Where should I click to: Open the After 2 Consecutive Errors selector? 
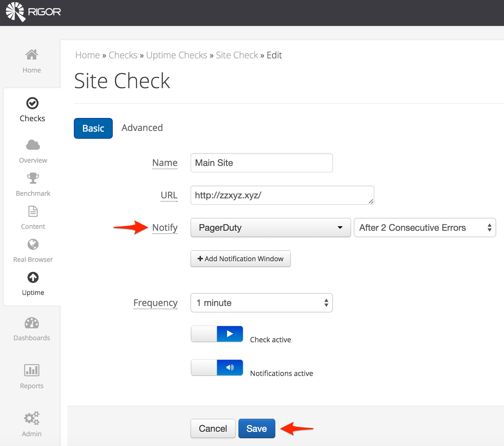tap(425, 228)
